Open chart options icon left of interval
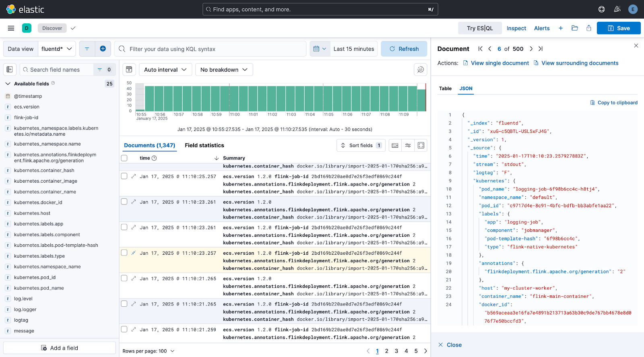 pyautogui.click(x=129, y=70)
